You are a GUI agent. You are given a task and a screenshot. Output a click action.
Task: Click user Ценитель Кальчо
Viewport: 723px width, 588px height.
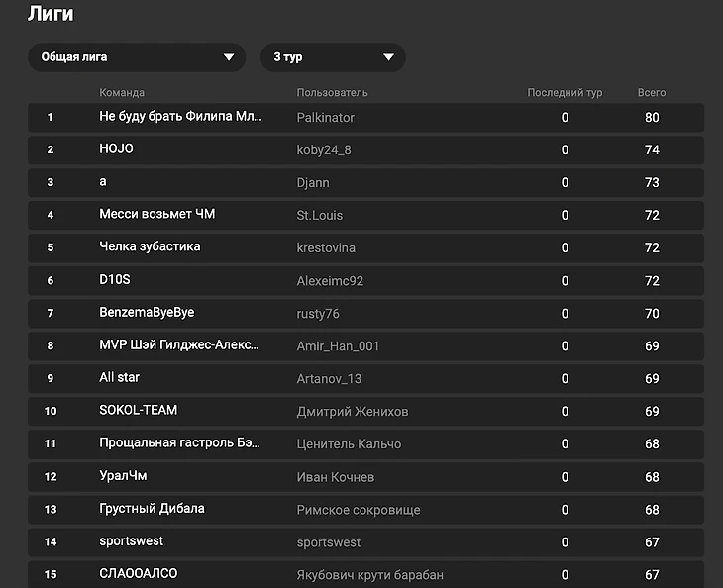click(x=347, y=443)
